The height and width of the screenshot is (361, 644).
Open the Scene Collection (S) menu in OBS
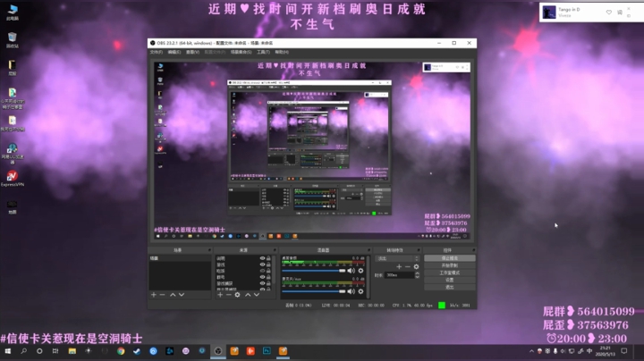(x=241, y=52)
